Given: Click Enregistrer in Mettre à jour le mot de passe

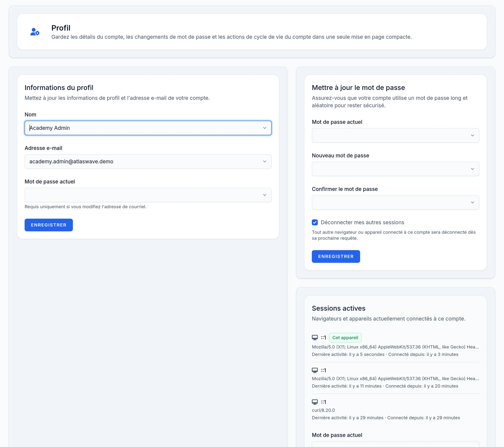Looking at the screenshot, I should coord(336,256).
